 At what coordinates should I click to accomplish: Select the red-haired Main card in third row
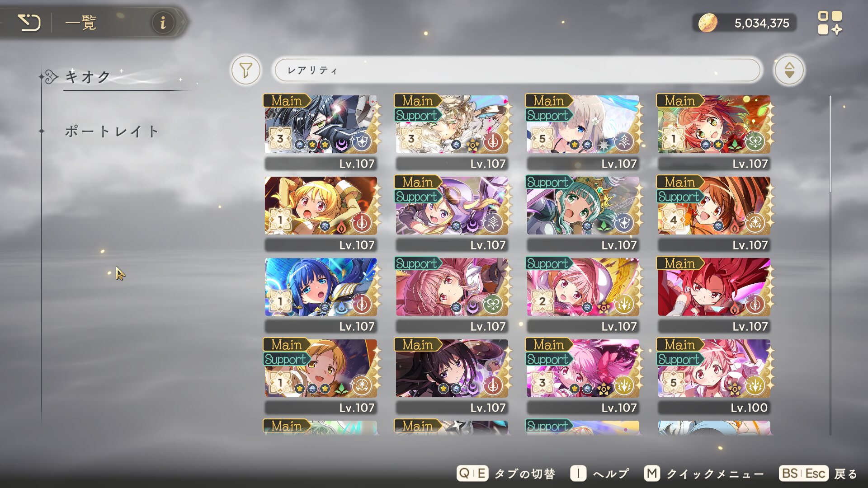click(714, 295)
